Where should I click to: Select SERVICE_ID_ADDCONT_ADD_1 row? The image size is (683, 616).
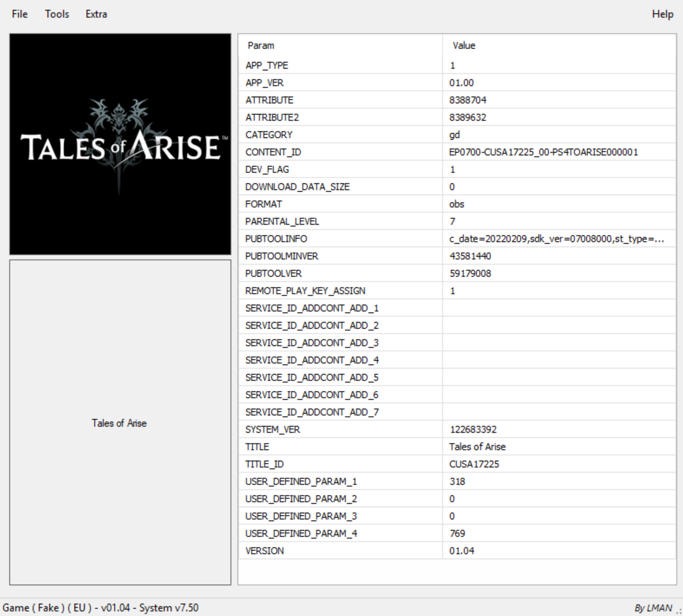point(457,308)
